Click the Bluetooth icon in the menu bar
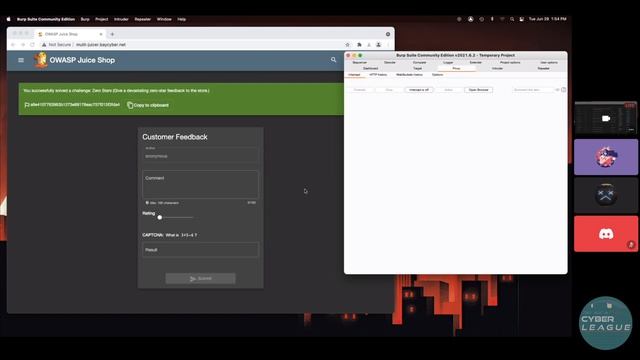This screenshot has width=640, height=360. [x=492, y=19]
